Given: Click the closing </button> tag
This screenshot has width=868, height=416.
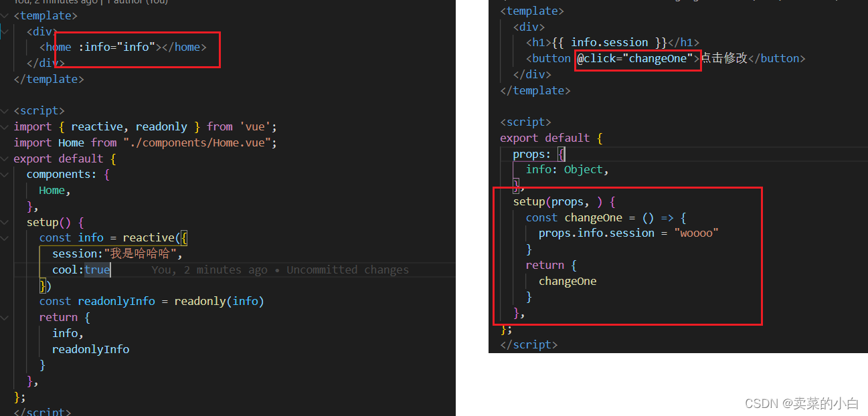Looking at the screenshot, I should point(776,58).
